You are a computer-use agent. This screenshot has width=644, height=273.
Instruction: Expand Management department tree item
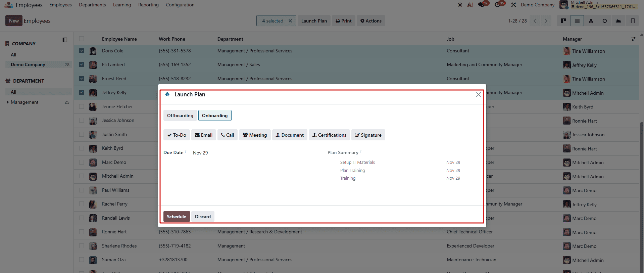(x=8, y=102)
